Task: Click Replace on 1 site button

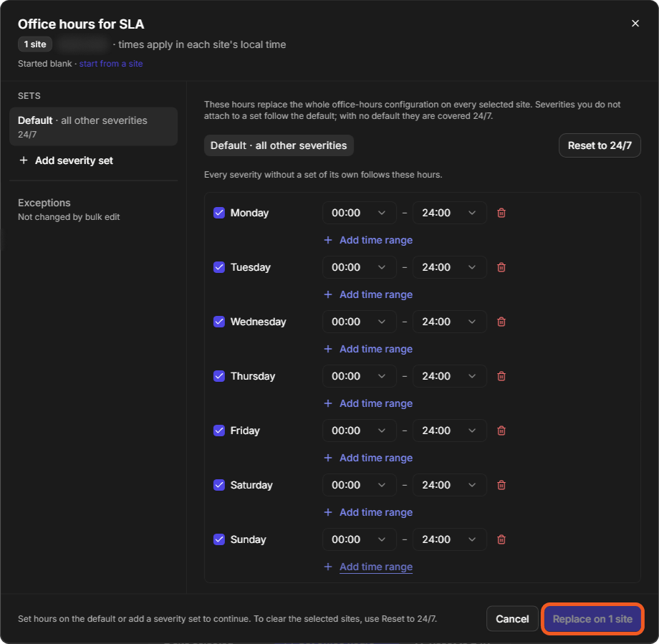Action: pyautogui.click(x=592, y=619)
